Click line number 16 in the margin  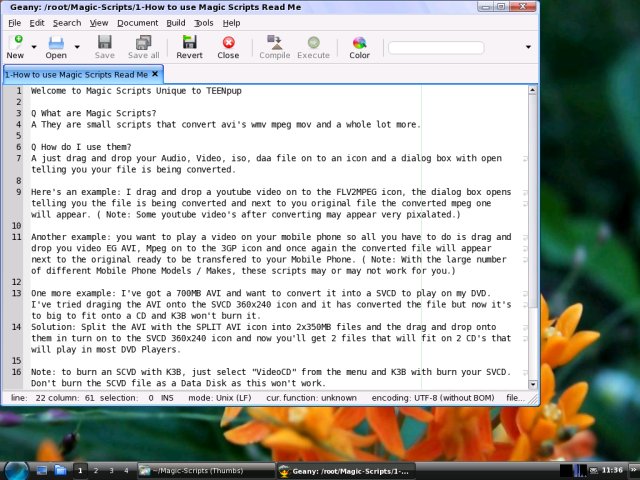click(x=16, y=372)
